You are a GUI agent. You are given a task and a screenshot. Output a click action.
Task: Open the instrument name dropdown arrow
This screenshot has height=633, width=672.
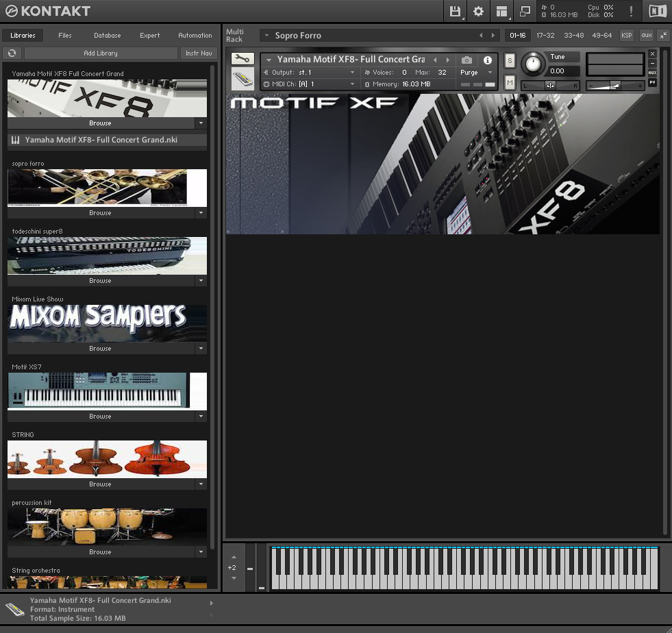point(269,60)
